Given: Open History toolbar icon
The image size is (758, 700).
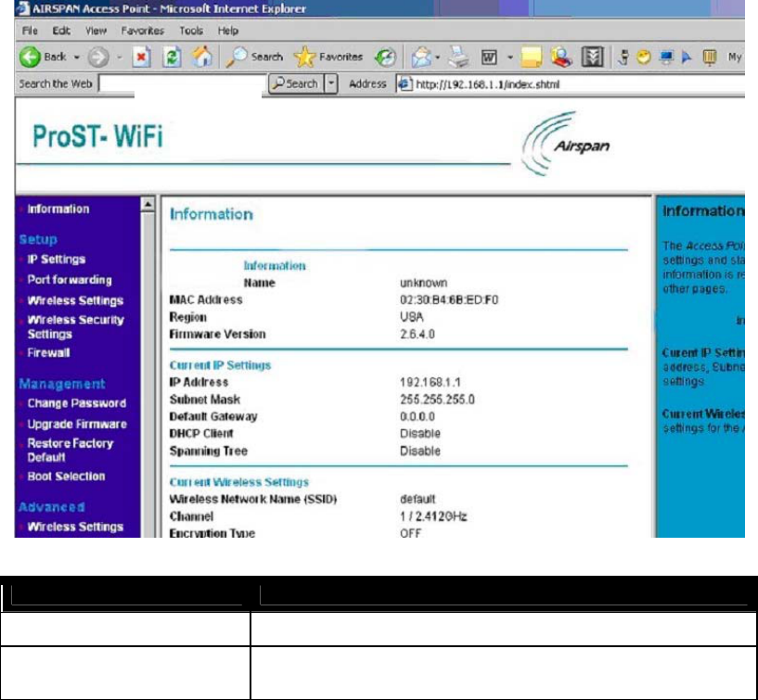Looking at the screenshot, I should coord(386,57).
